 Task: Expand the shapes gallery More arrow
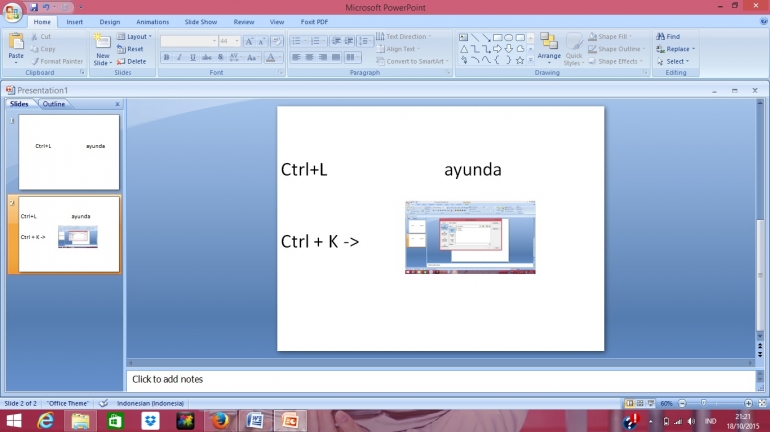click(x=530, y=60)
